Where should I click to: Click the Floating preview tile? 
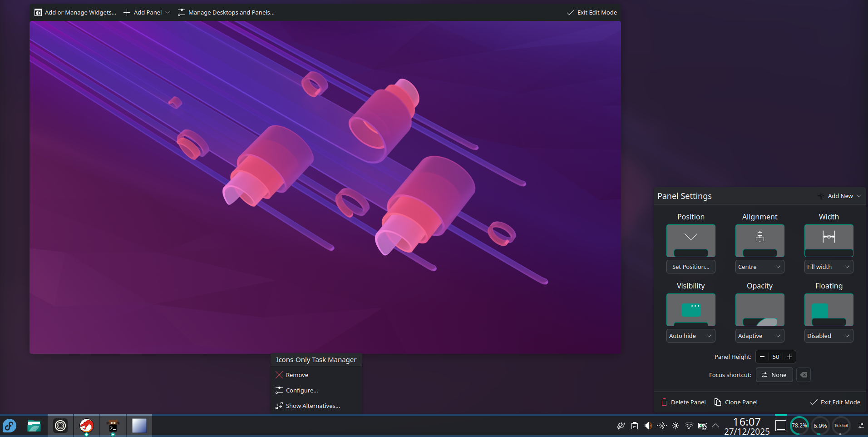tap(829, 310)
